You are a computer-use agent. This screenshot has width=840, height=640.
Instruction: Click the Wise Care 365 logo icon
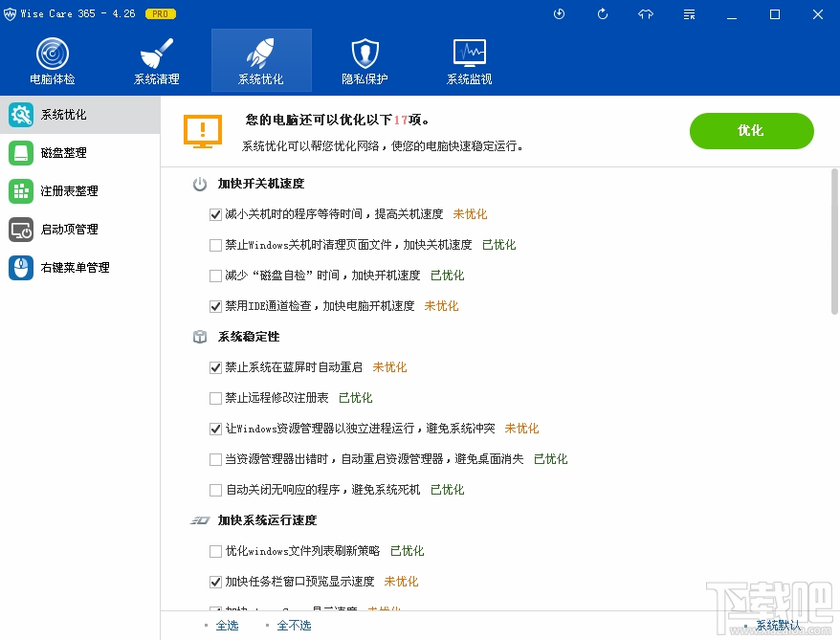point(10,14)
